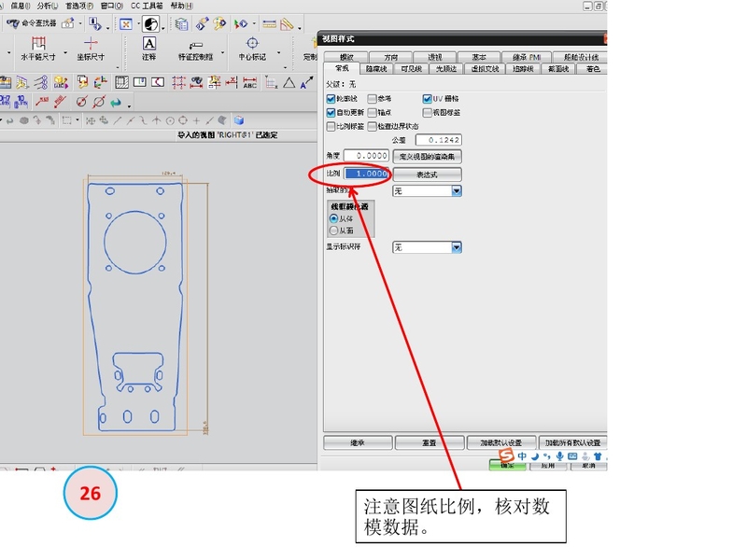
Task: Toggle the 轮廓线 checkbox
Action: click(x=331, y=98)
